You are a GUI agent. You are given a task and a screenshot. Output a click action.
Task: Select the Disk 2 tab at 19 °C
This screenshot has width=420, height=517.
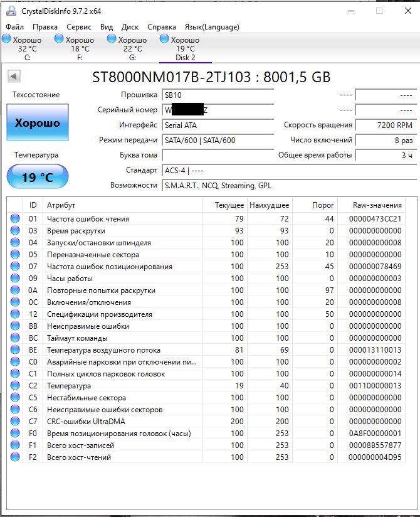click(185, 48)
